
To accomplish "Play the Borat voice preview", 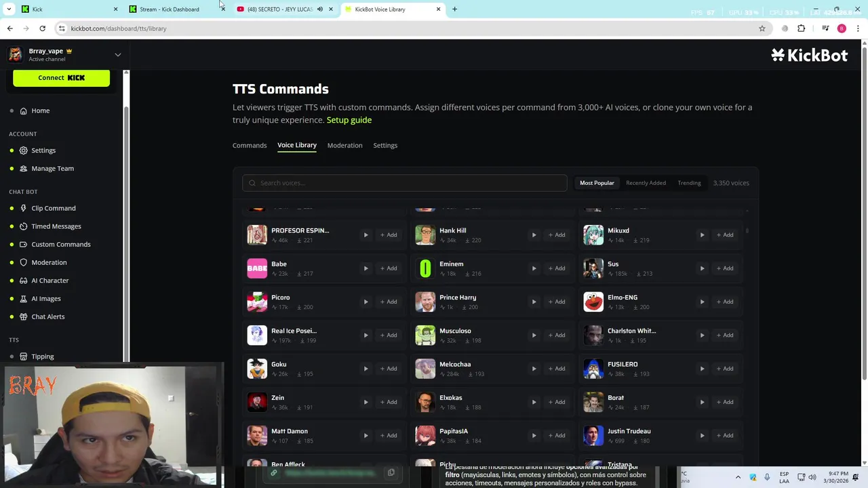I will (702, 402).
